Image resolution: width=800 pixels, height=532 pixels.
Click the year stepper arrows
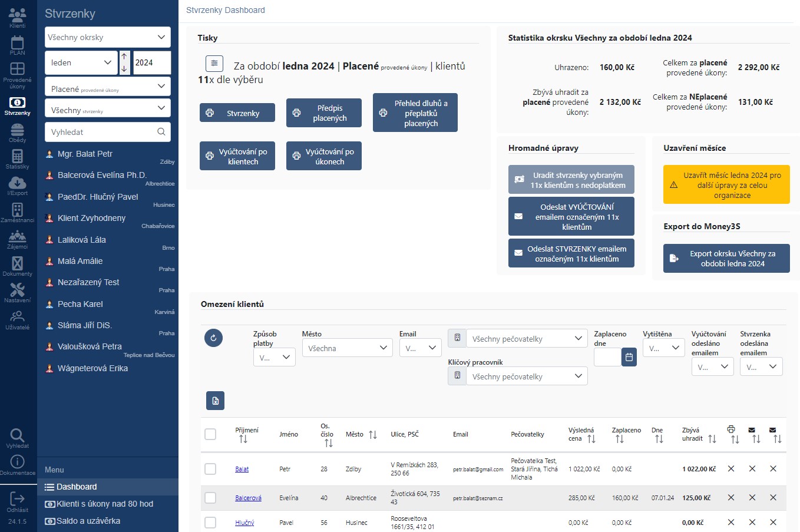[x=124, y=62]
